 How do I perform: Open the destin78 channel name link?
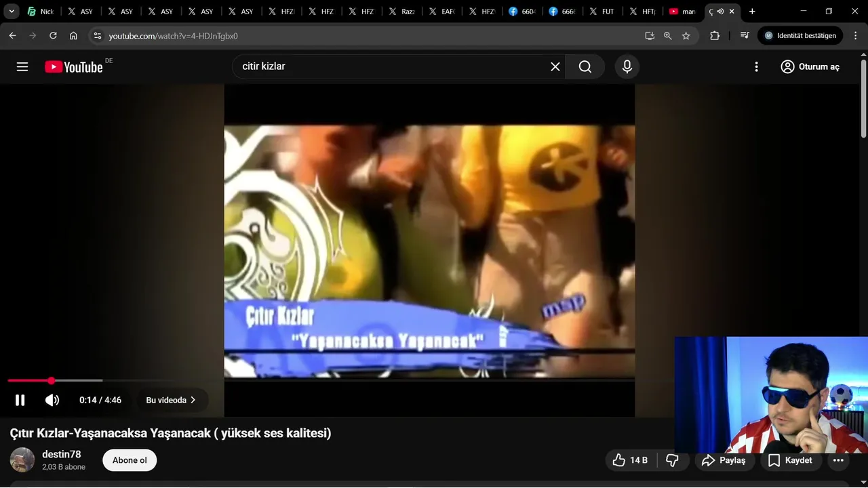coord(61,454)
